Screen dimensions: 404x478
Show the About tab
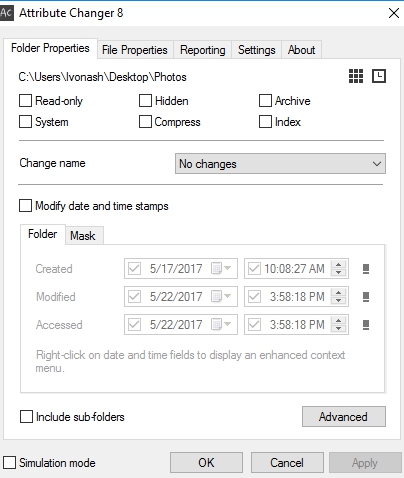coord(302,50)
